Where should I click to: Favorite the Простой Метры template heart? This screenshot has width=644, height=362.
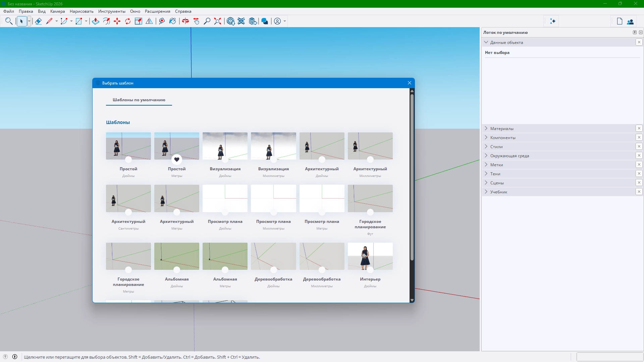click(177, 160)
